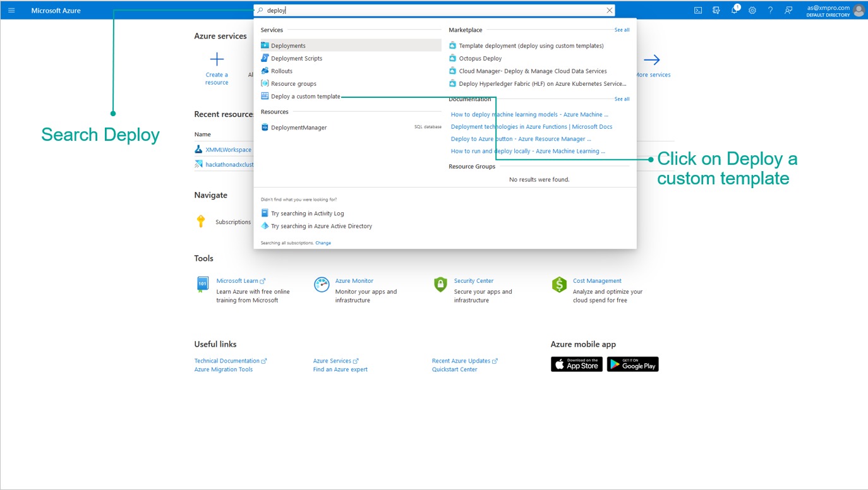Screen dimensions: 868x490
Task: Click the Microsoft Learn icon
Action: (203, 284)
